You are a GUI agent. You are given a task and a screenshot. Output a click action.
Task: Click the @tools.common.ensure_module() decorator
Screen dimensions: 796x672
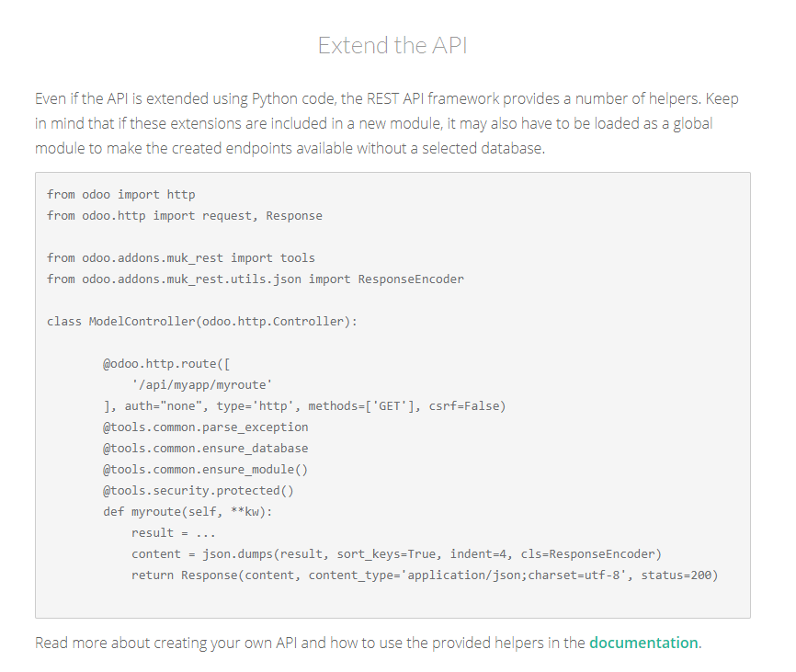206,470
